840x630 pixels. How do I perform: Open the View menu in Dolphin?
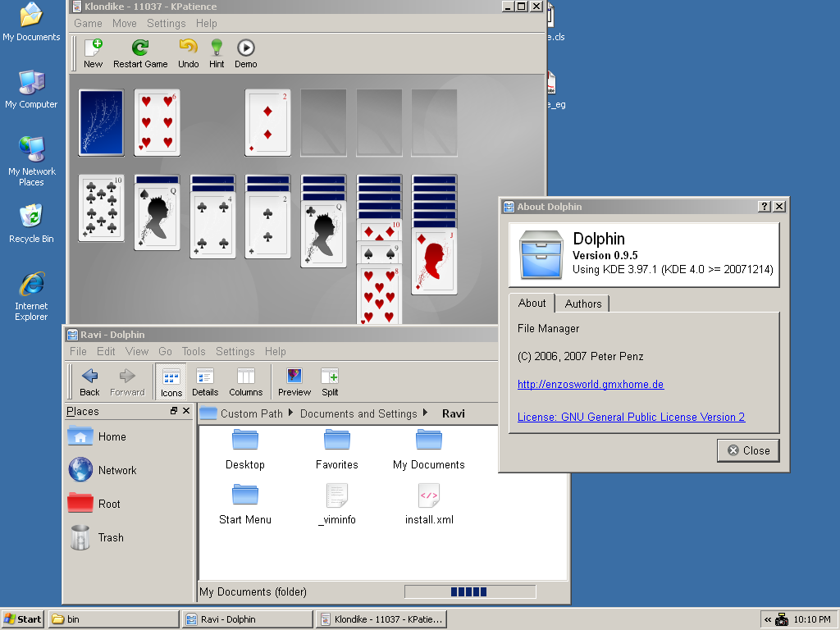[137, 351]
